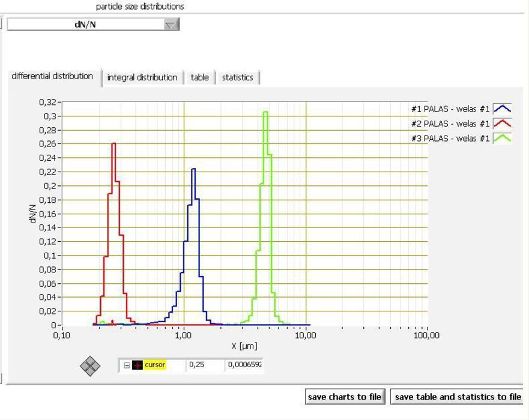Open the statistics tab
The image size is (529, 420).
click(x=238, y=77)
